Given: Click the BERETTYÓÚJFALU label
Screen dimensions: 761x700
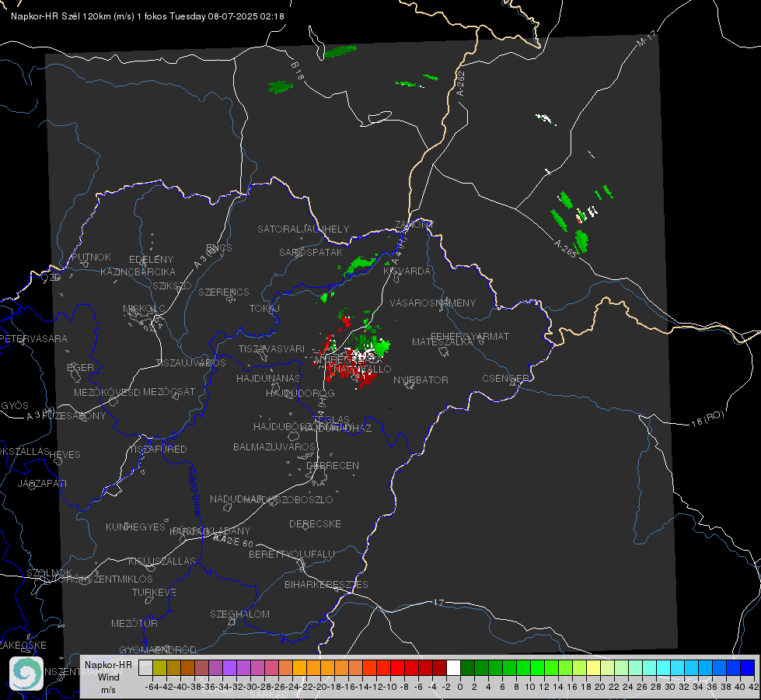Looking at the screenshot, I should (x=291, y=554).
